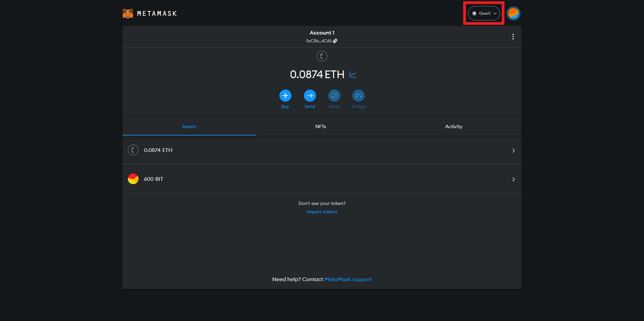The height and width of the screenshot is (321, 644).
Task: Select the Account 1 name label
Action: pos(322,33)
